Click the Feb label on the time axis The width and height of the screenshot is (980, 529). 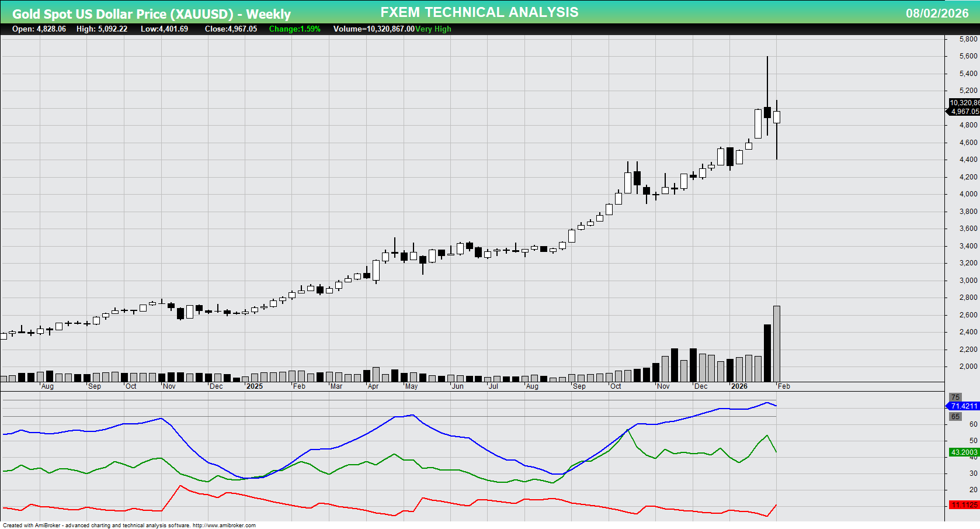click(x=786, y=386)
